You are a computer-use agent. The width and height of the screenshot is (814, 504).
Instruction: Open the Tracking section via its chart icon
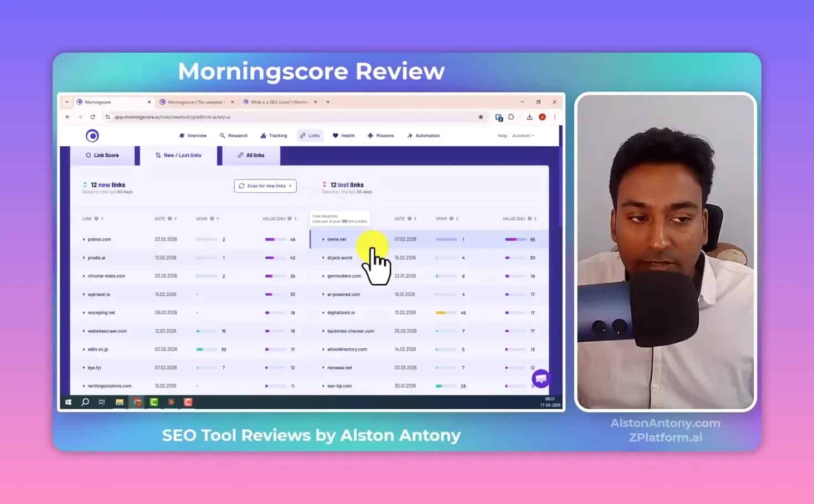click(262, 135)
